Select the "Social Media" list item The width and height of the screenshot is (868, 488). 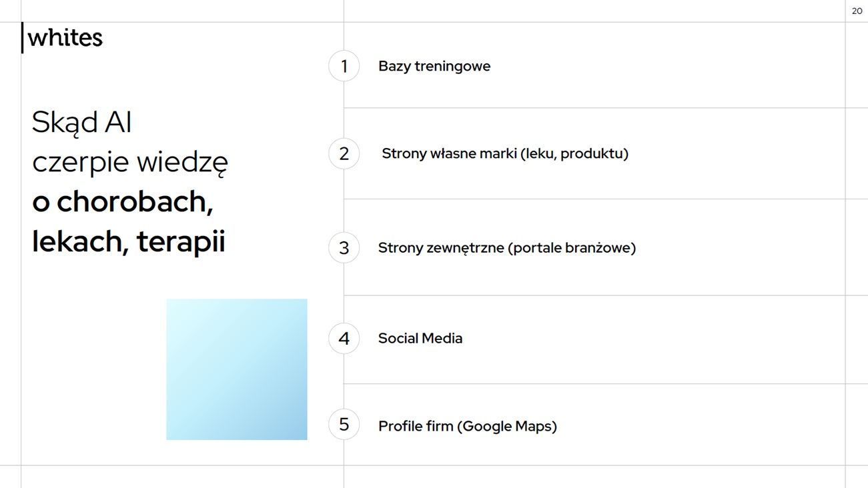tap(420, 338)
